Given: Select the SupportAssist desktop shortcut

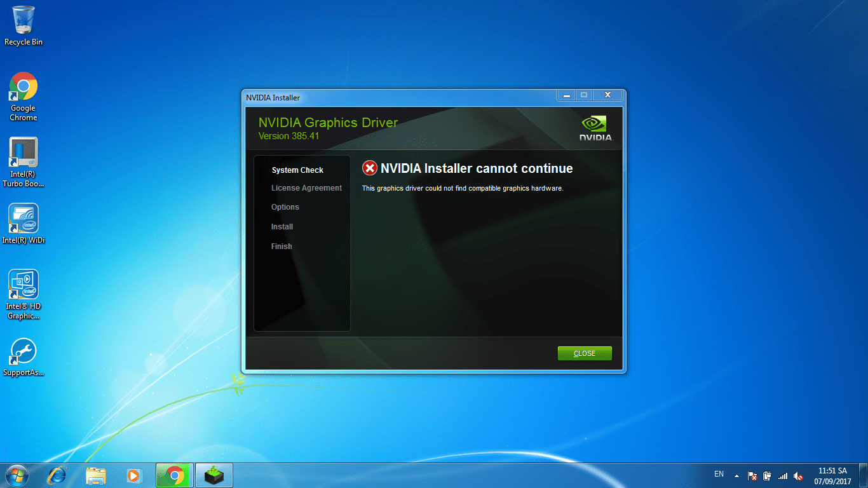Looking at the screenshot, I should pos(24,357).
